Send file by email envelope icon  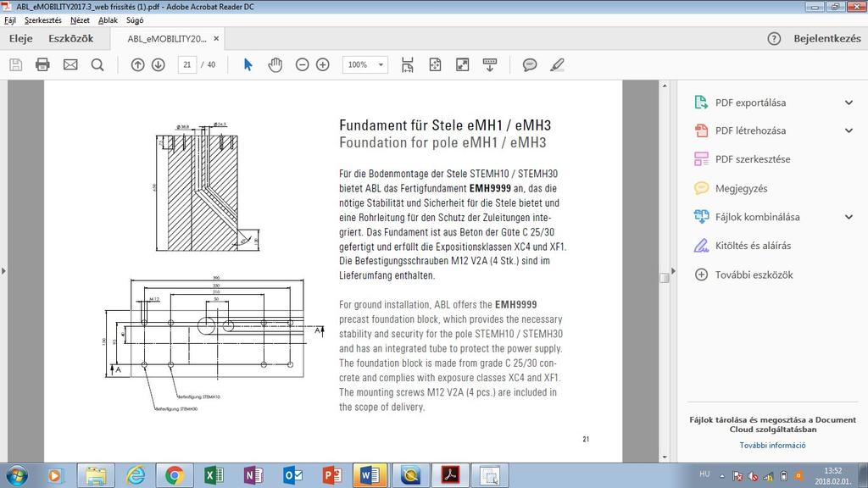pos(70,64)
